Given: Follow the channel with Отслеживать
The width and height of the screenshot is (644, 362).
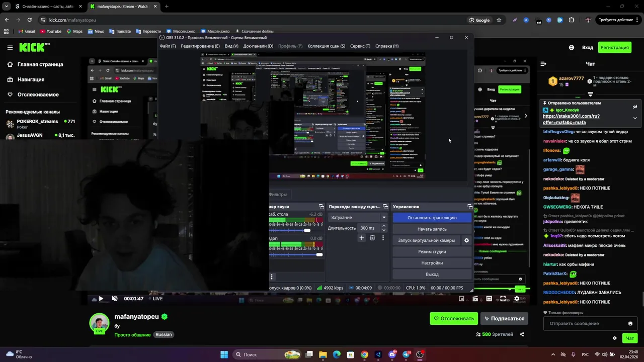Looking at the screenshot, I should [x=454, y=318].
